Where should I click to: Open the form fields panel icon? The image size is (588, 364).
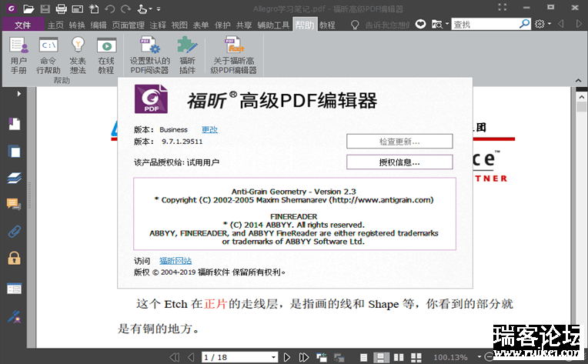point(15,289)
